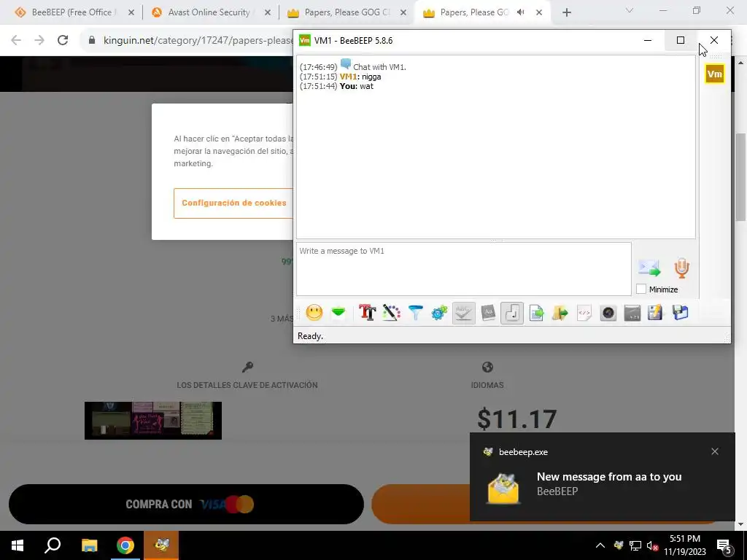Click the IDIOMAS globe label

tap(487, 385)
